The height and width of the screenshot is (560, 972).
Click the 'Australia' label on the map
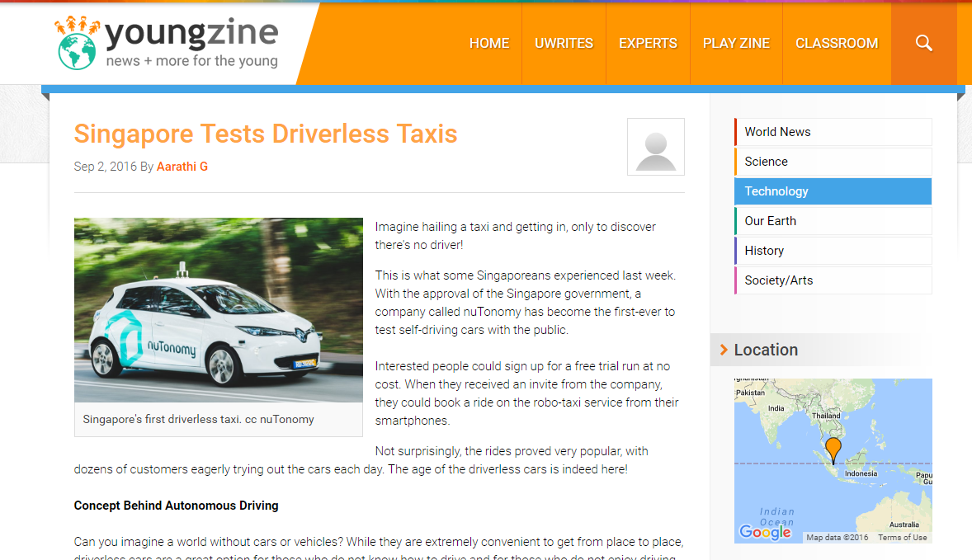904,524
